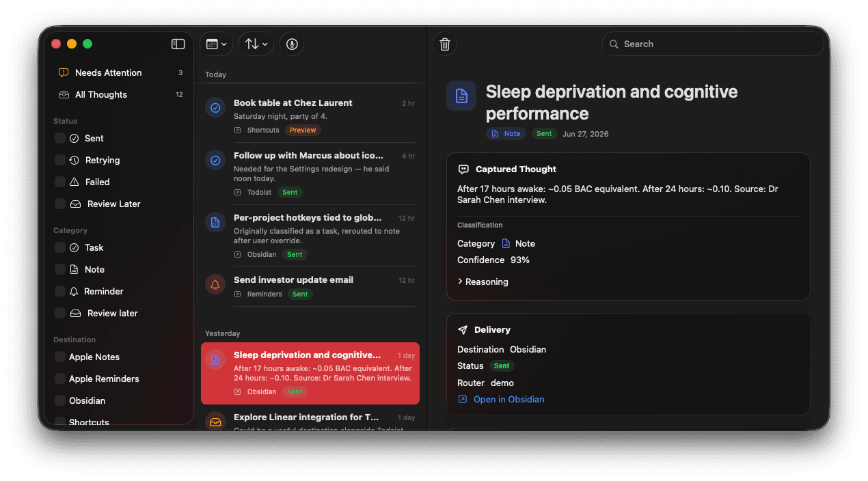Image resolution: width=868 pixels, height=481 pixels.
Task: Click large note icon beside detail title
Action: [x=461, y=96]
